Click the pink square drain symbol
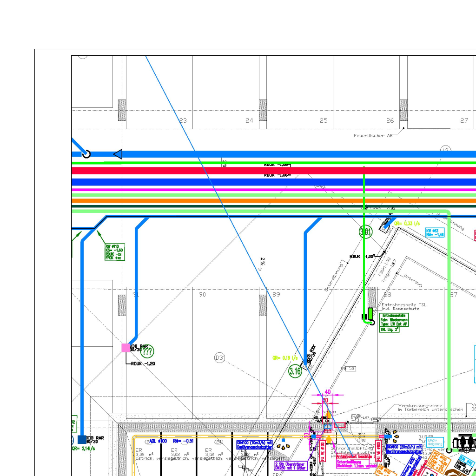This screenshot has height=476, width=476. (126, 348)
